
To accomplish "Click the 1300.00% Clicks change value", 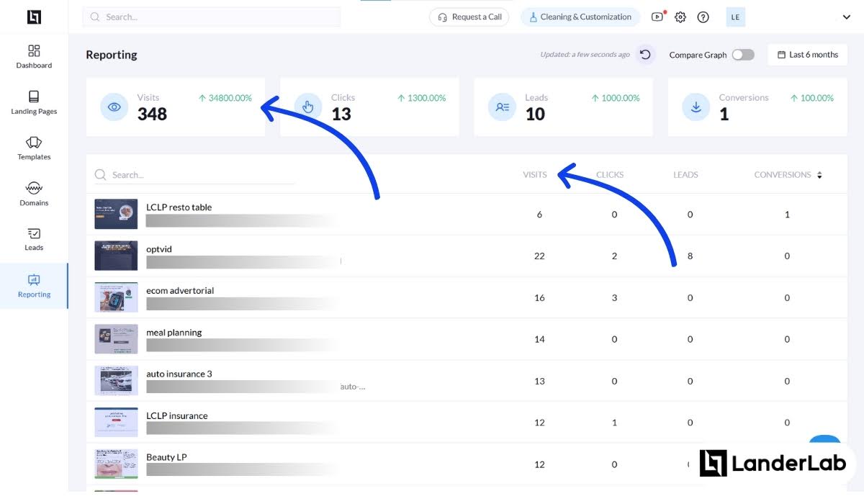I will (422, 98).
